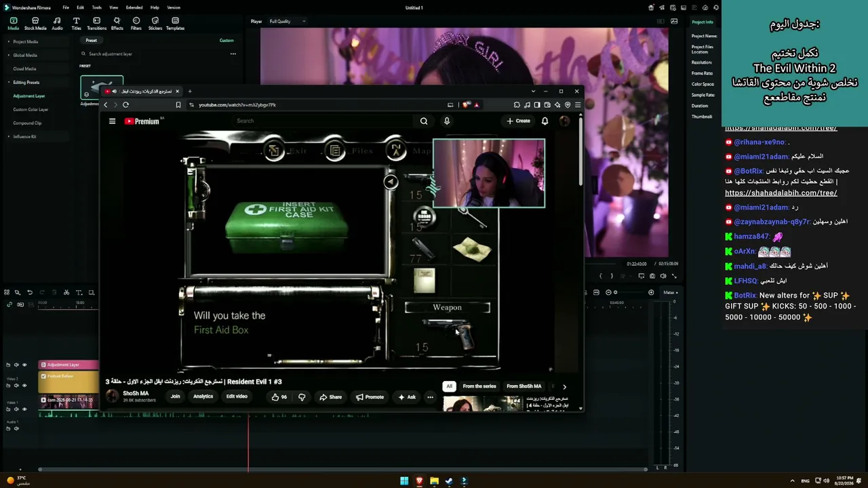The height and width of the screenshot is (488, 868).
Task: Open the Full Quality playback dropdown
Action: 288,21
